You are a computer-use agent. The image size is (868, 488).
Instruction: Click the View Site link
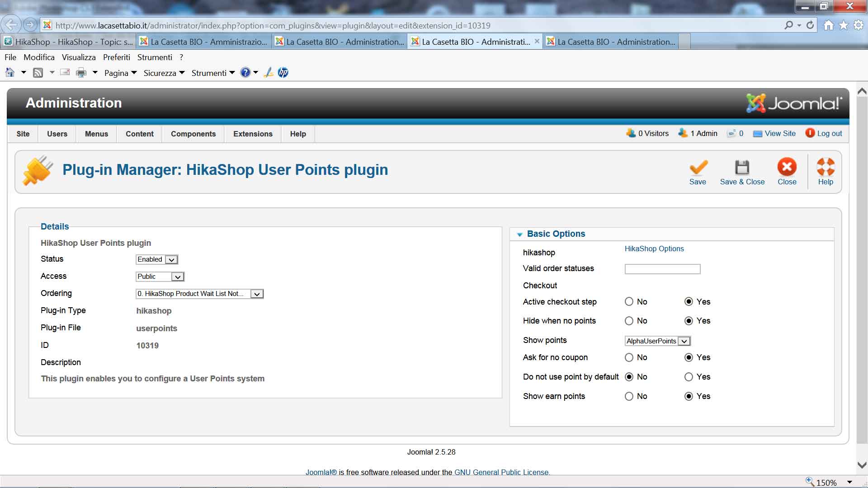click(780, 133)
